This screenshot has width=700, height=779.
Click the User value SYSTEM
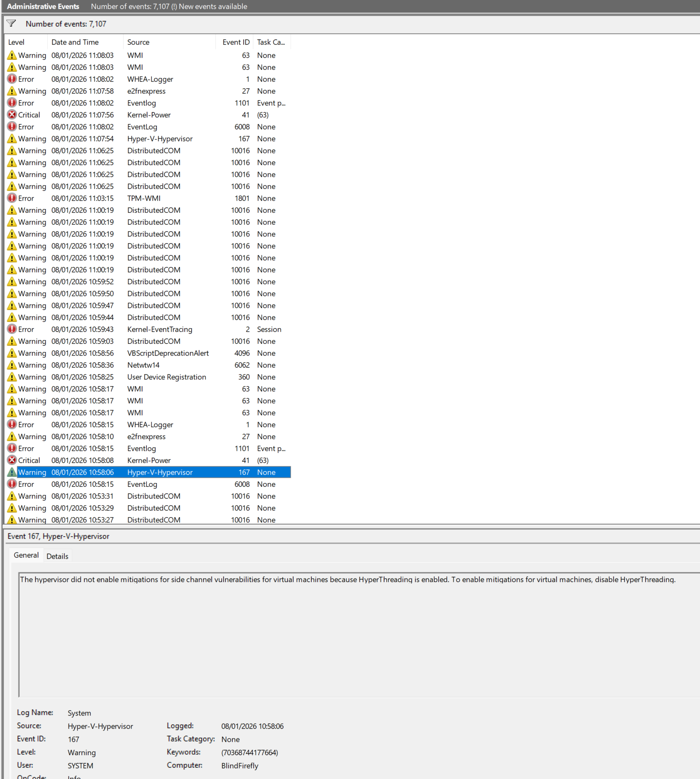point(80,766)
